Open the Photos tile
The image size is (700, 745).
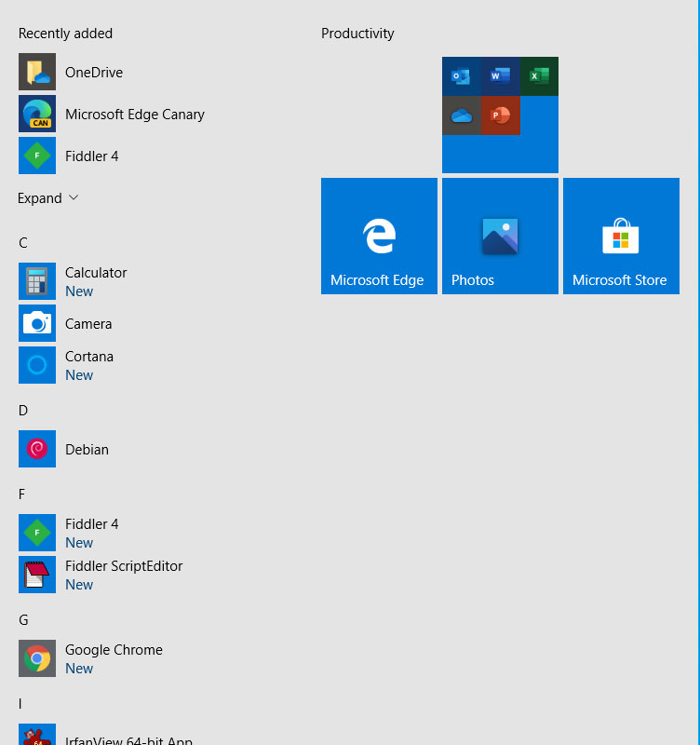click(x=500, y=237)
